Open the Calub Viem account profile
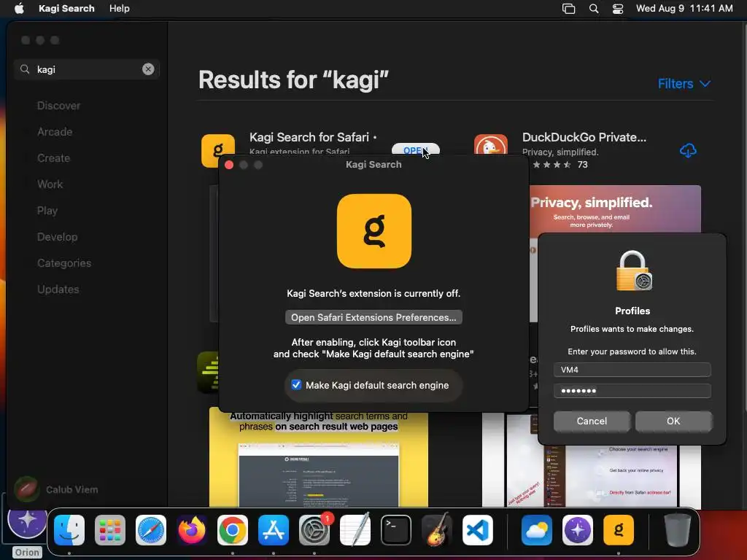 coord(57,489)
